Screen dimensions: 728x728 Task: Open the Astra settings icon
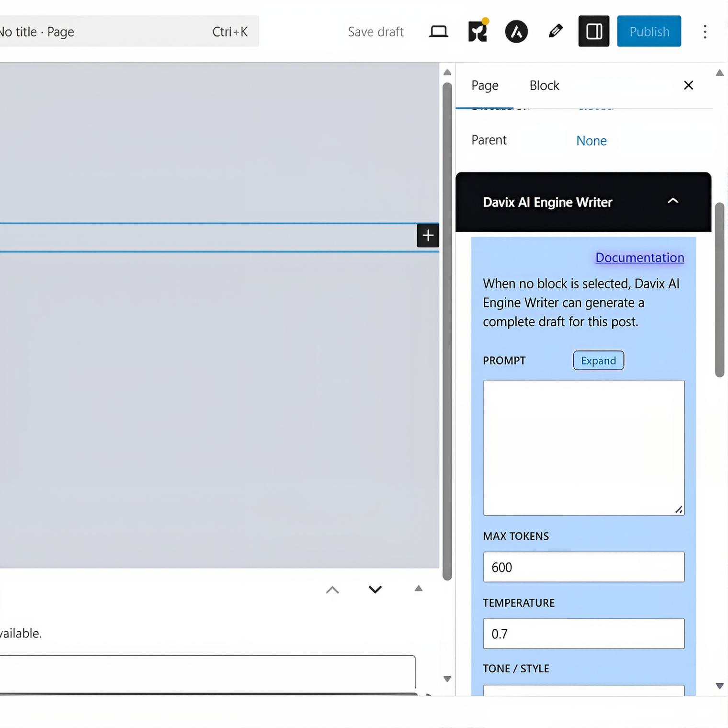point(516,32)
